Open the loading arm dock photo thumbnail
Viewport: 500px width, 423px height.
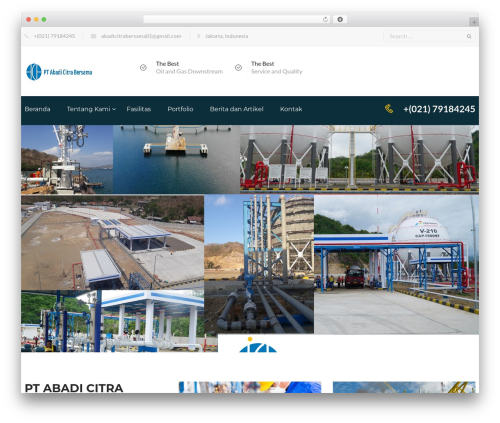67,159
